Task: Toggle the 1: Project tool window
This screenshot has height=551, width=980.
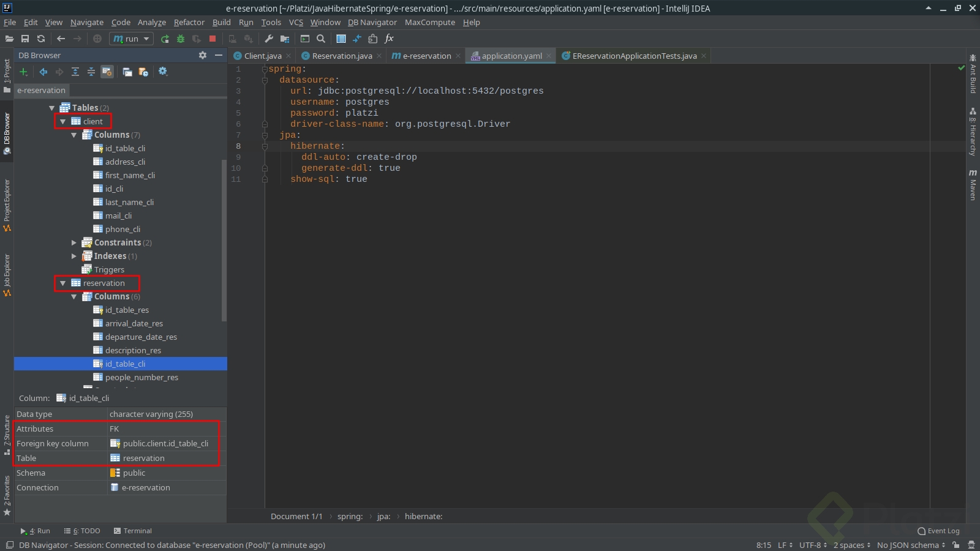Action: [7, 75]
